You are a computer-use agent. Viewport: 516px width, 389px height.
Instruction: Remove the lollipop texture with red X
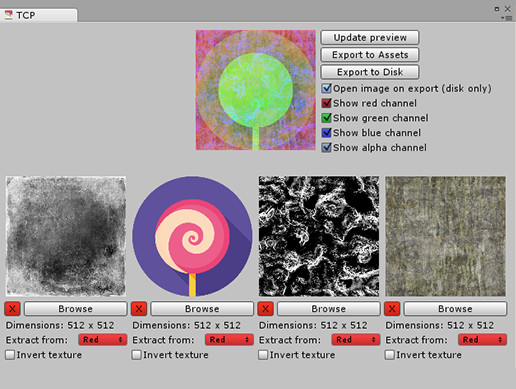(x=139, y=309)
